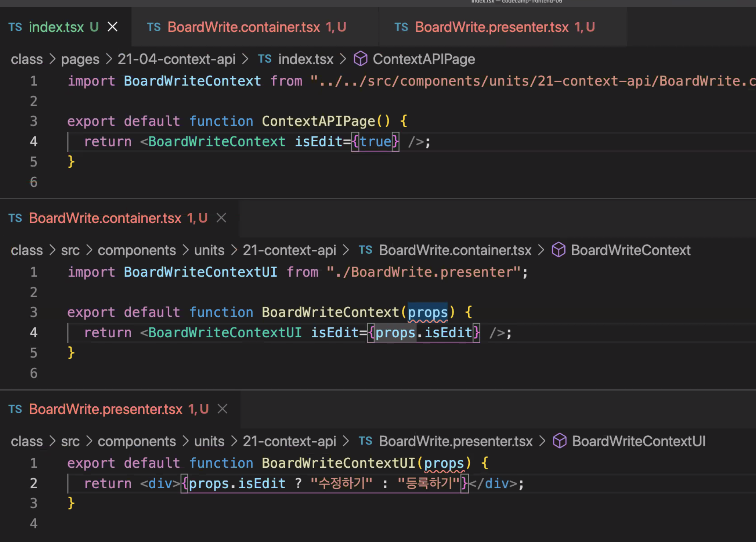The width and height of the screenshot is (756, 542).
Task: Click ContextAPIPage symbol cube icon in breadcrumb
Action: pos(360,59)
